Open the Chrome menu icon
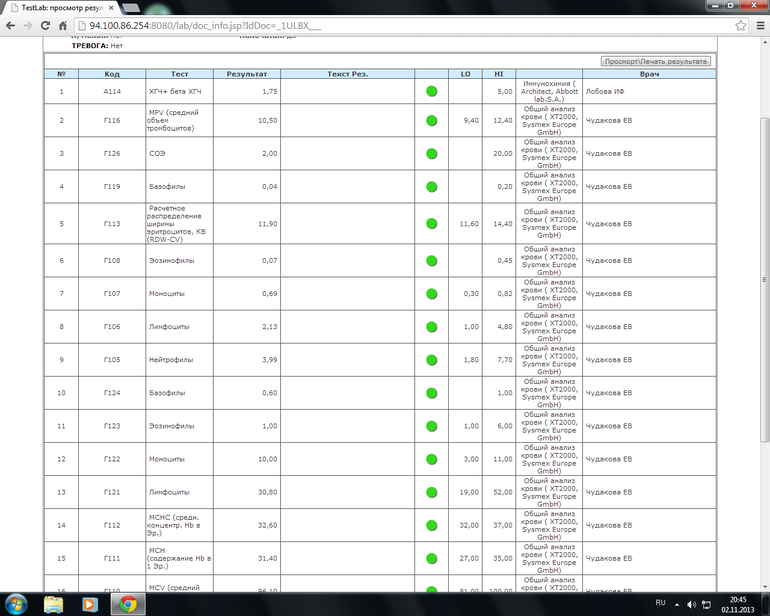Image resolution: width=770 pixels, height=616 pixels. pos(755,24)
